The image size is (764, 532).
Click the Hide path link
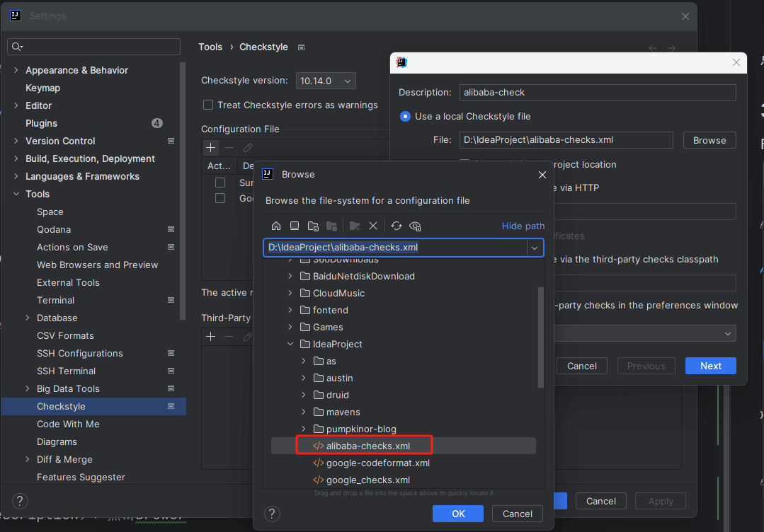[523, 226]
